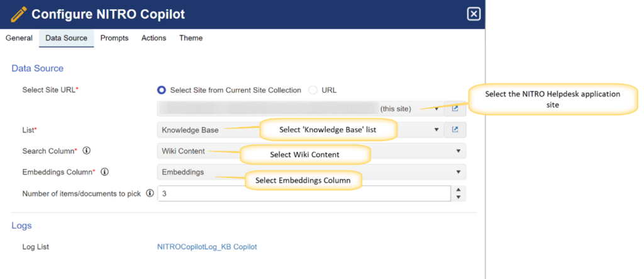Increase number of items to pick
Screen dimensions: 644x279
coord(458,190)
